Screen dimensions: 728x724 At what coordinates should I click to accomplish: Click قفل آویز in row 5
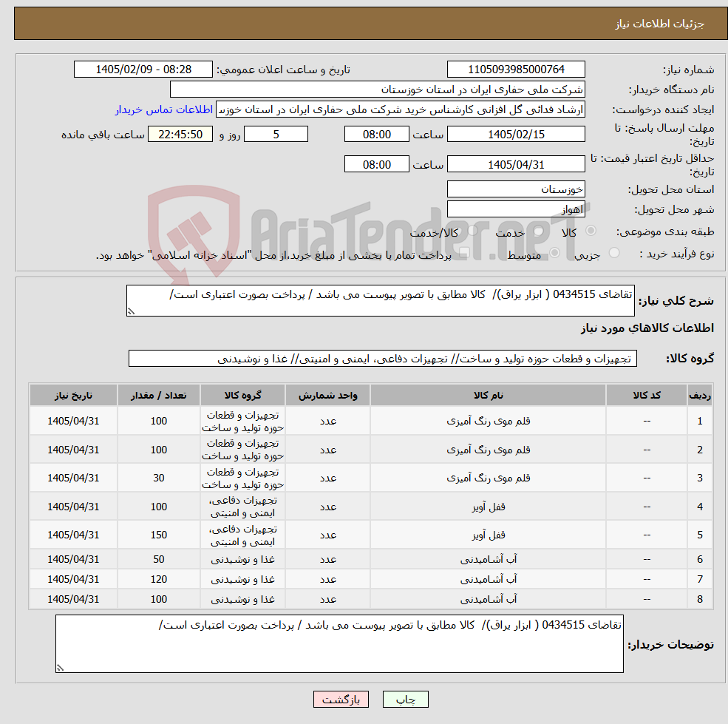488,535
